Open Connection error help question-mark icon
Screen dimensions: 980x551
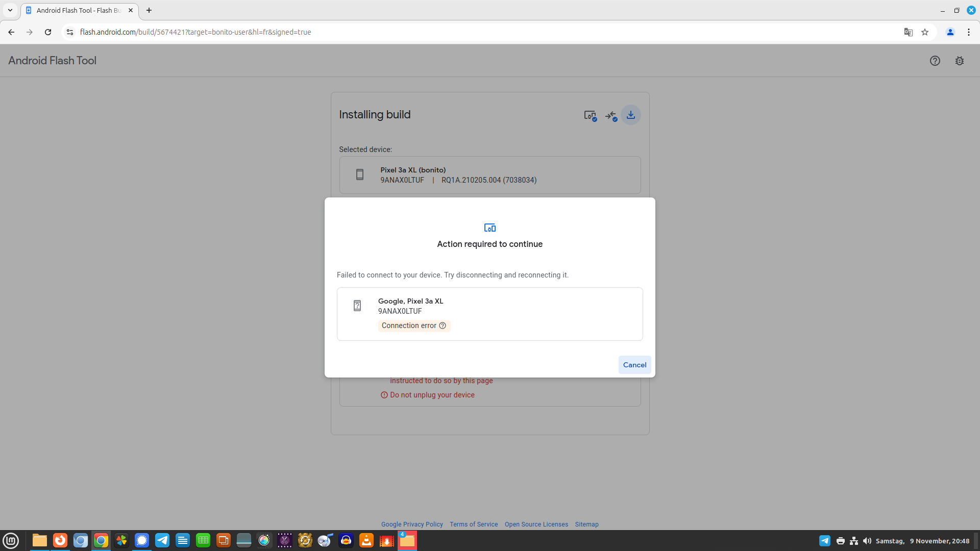click(x=443, y=325)
